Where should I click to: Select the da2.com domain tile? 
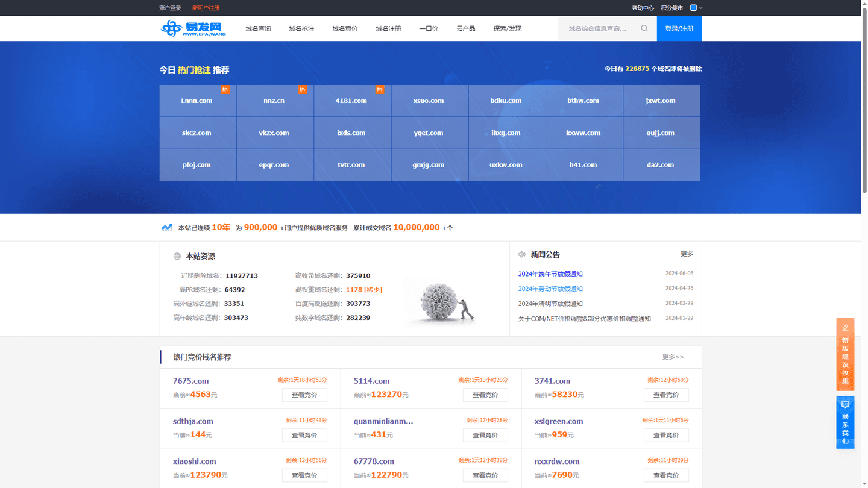661,164
